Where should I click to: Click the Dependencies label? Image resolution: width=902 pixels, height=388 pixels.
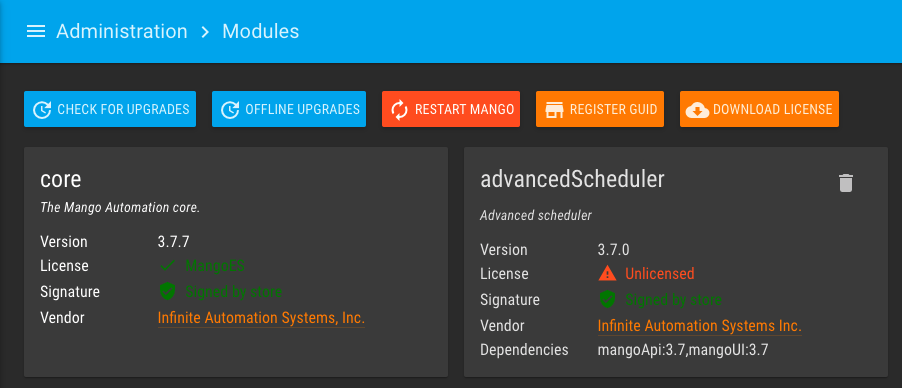coord(525,349)
